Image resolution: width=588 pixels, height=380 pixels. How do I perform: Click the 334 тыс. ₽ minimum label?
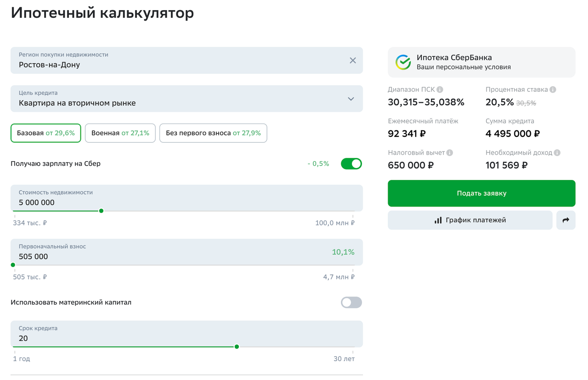click(x=30, y=223)
